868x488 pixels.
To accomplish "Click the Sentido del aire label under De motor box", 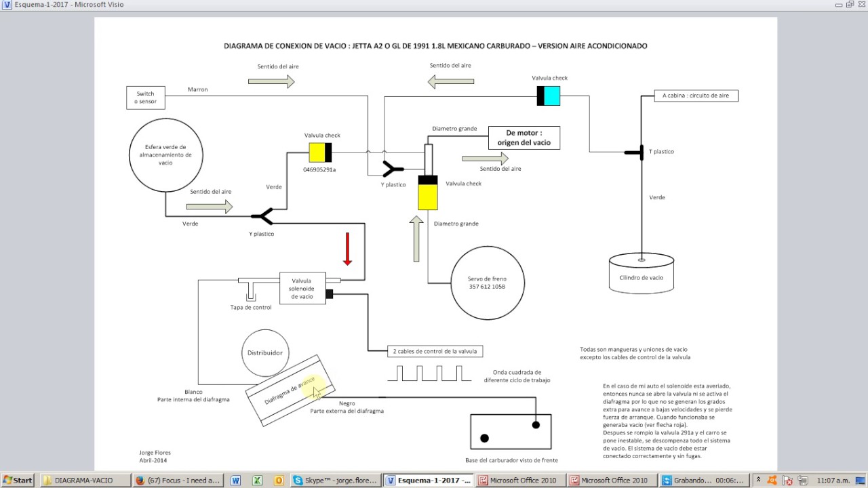I will tap(500, 169).
